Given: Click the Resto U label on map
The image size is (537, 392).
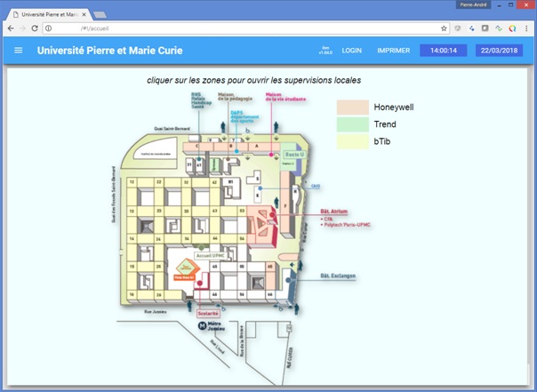Looking at the screenshot, I should pyautogui.click(x=294, y=155).
